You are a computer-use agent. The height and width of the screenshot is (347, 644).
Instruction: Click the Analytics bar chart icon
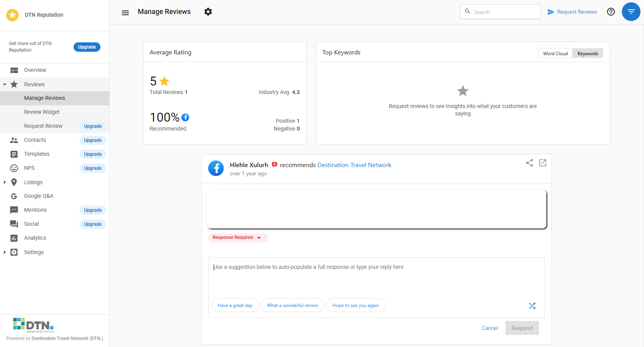pyautogui.click(x=14, y=238)
